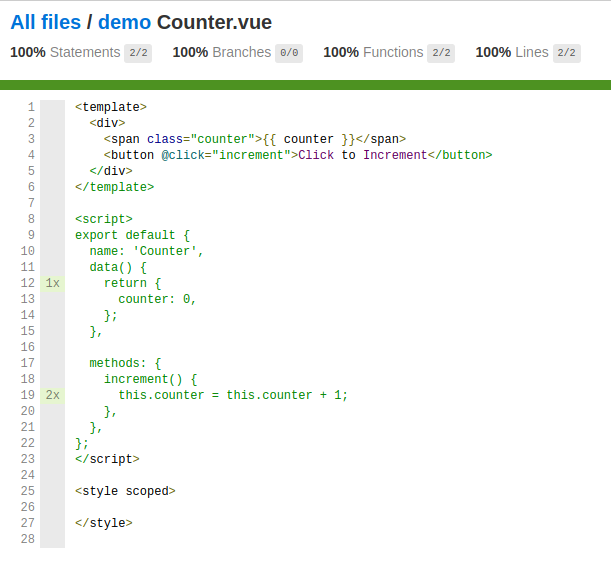The height and width of the screenshot is (561, 611).
Task: Click the <span class="counter"> code line
Action: coord(255,139)
